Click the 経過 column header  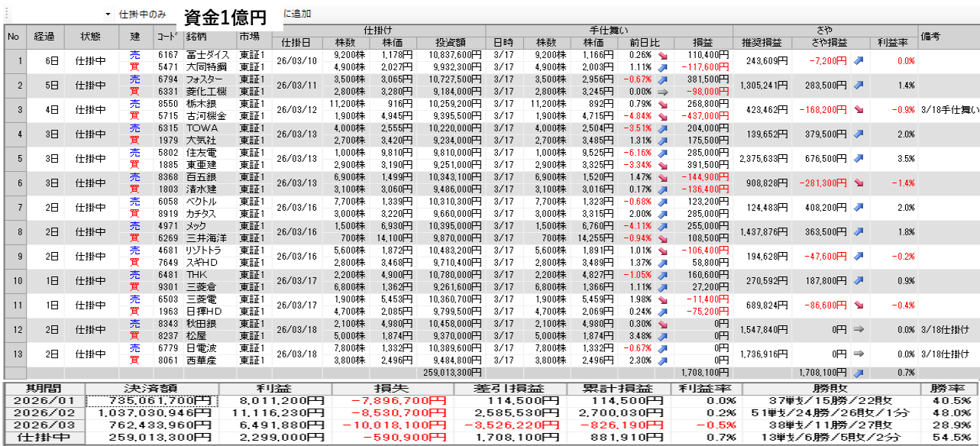click(44, 37)
